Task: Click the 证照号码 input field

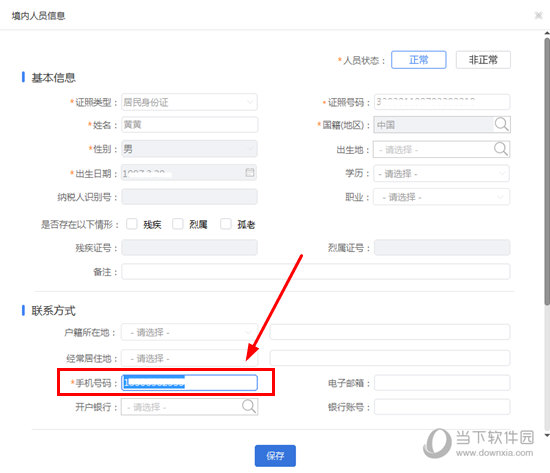Action: point(442,102)
